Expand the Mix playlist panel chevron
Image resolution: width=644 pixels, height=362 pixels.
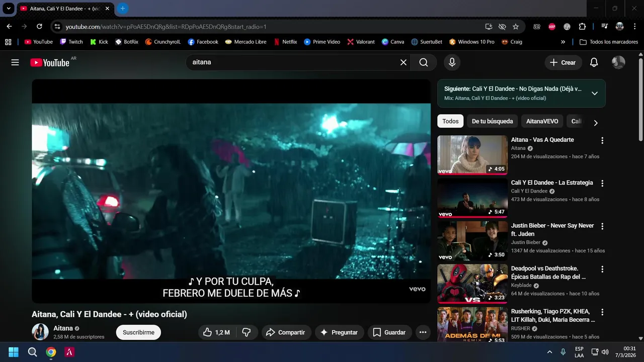(595, 93)
